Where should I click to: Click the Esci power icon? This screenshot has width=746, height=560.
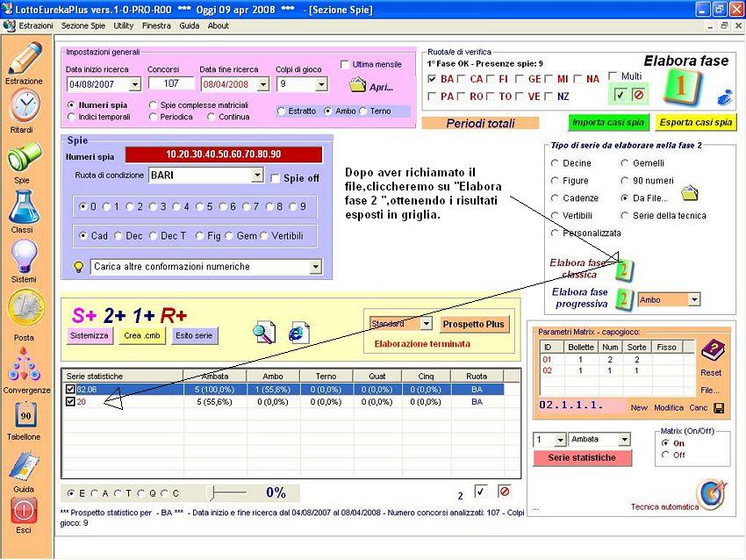(x=24, y=511)
